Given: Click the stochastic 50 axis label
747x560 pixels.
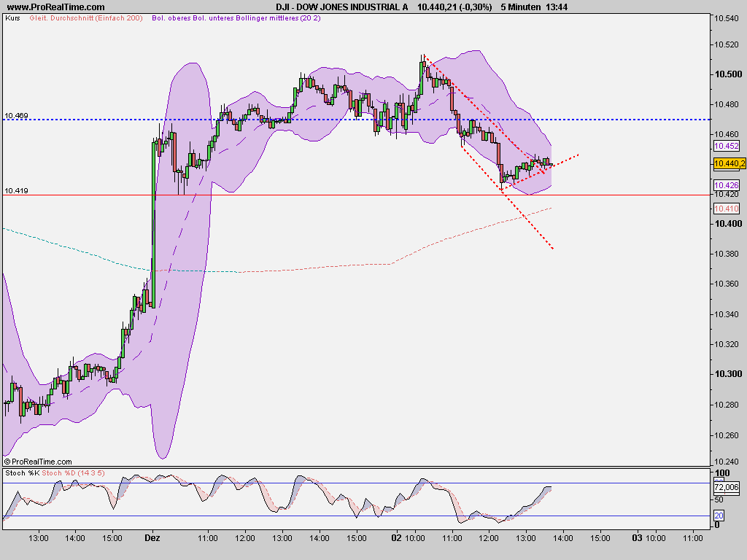Looking at the screenshot, I should pos(719,499).
